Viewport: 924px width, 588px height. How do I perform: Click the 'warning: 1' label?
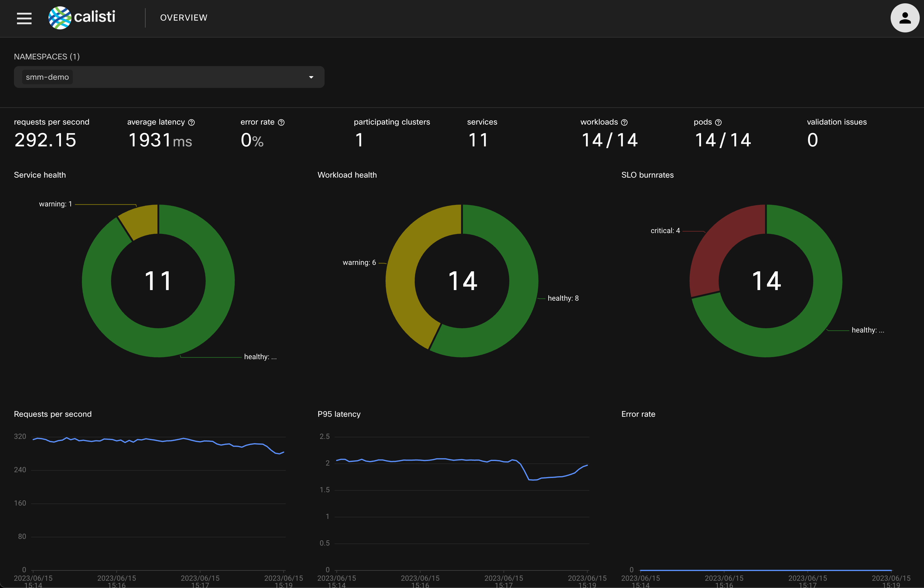(x=55, y=204)
